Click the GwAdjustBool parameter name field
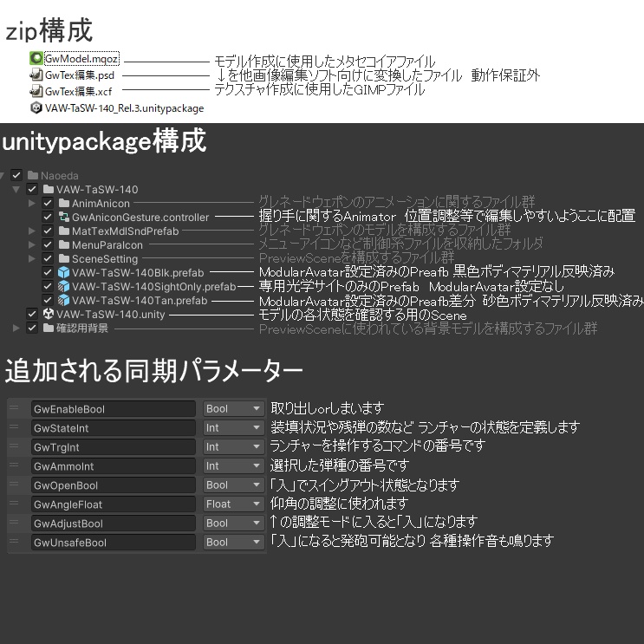 [114, 524]
